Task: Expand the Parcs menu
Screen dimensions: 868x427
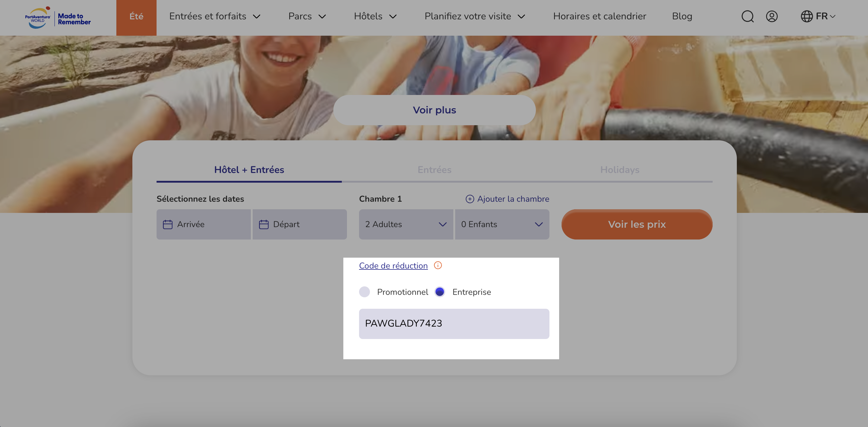Action: pos(307,16)
